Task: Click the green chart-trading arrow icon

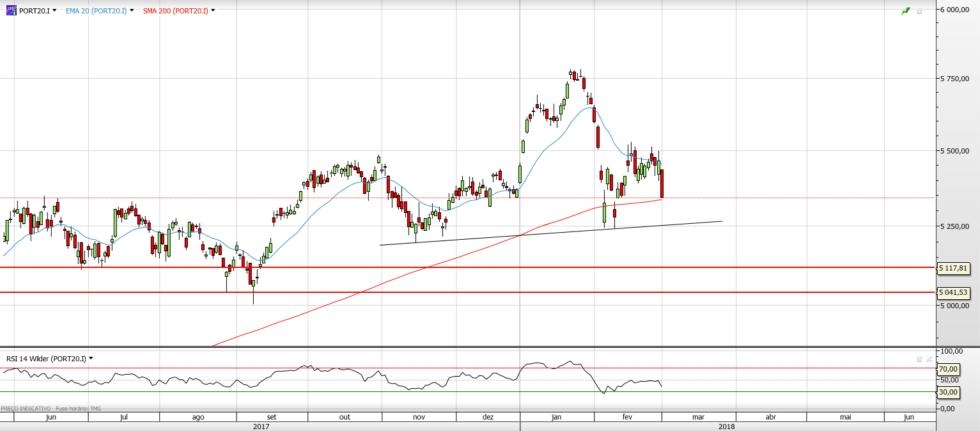Action: pyautogui.click(x=905, y=12)
